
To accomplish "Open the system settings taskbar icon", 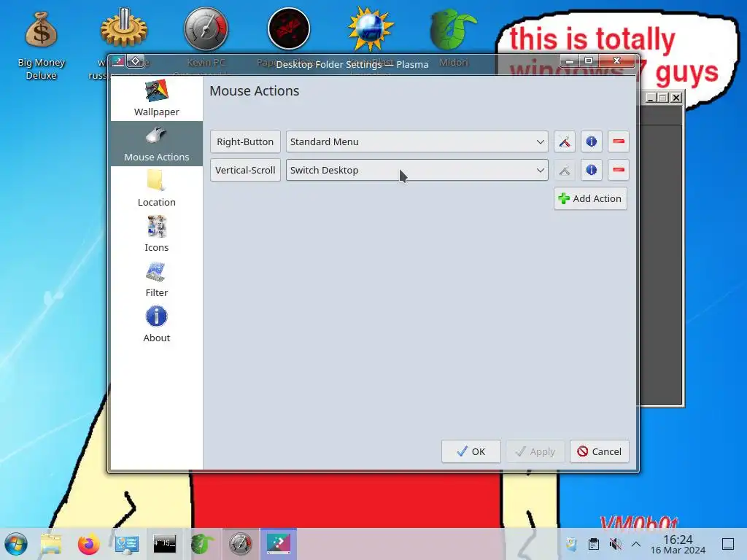I will [127, 544].
